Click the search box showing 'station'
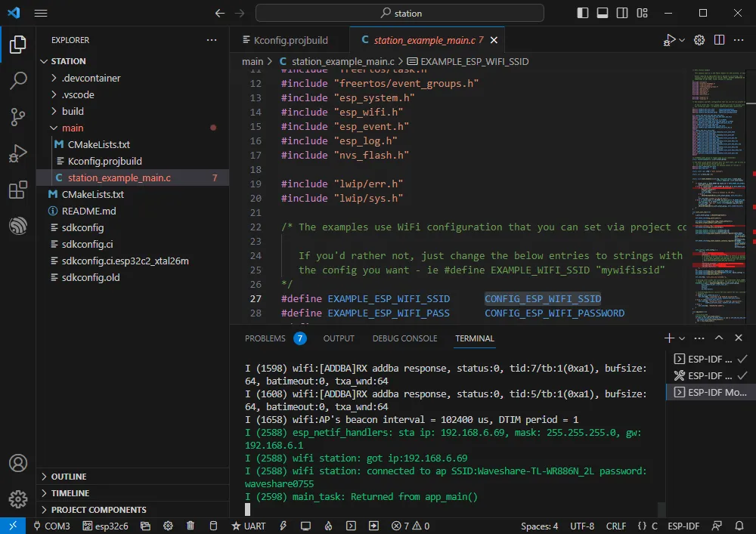 [399, 13]
